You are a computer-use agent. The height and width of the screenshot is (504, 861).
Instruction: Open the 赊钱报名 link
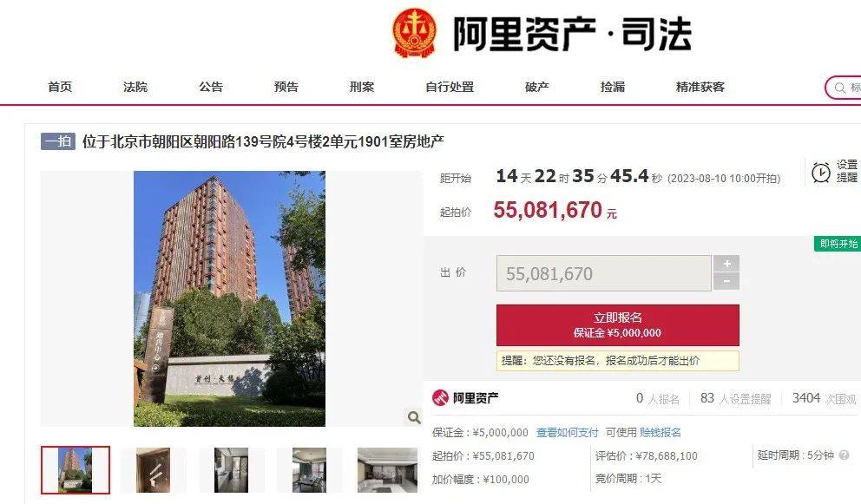click(660, 433)
